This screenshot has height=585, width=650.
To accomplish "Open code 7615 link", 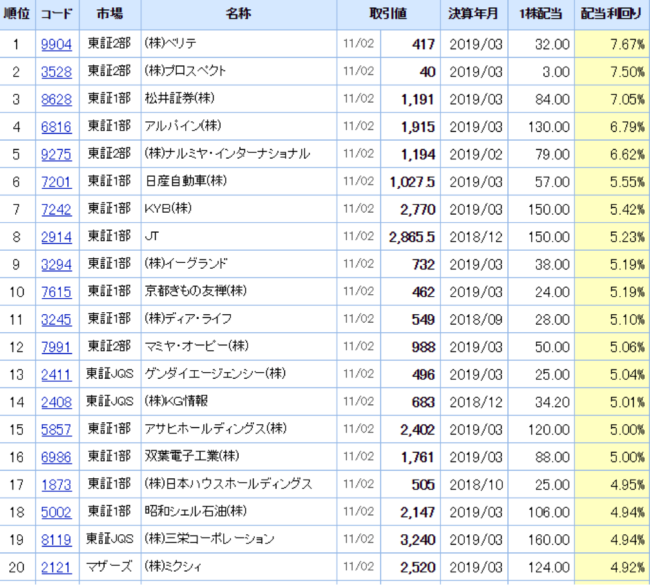I will click(56, 291).
